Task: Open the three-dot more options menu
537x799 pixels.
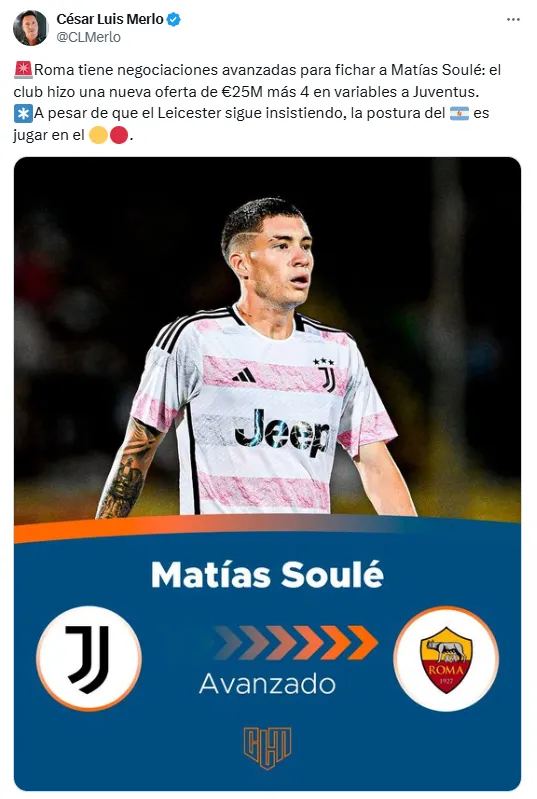Action: pyautogui.click(x=513, y=20)
